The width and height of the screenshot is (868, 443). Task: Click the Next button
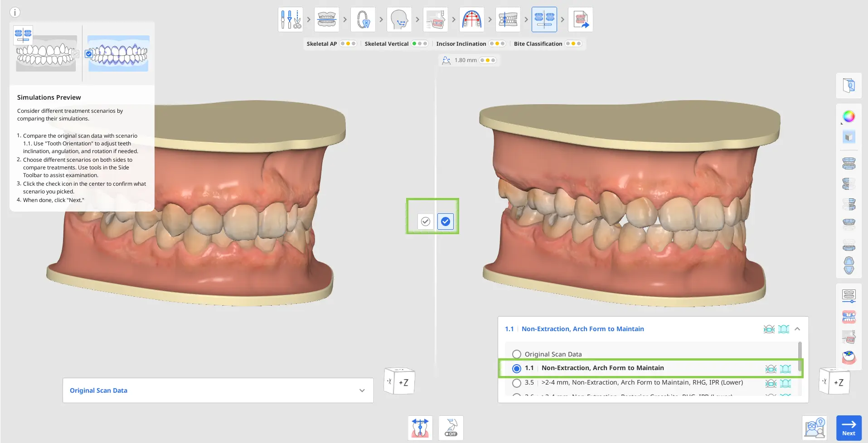click(x=849, y=428)
